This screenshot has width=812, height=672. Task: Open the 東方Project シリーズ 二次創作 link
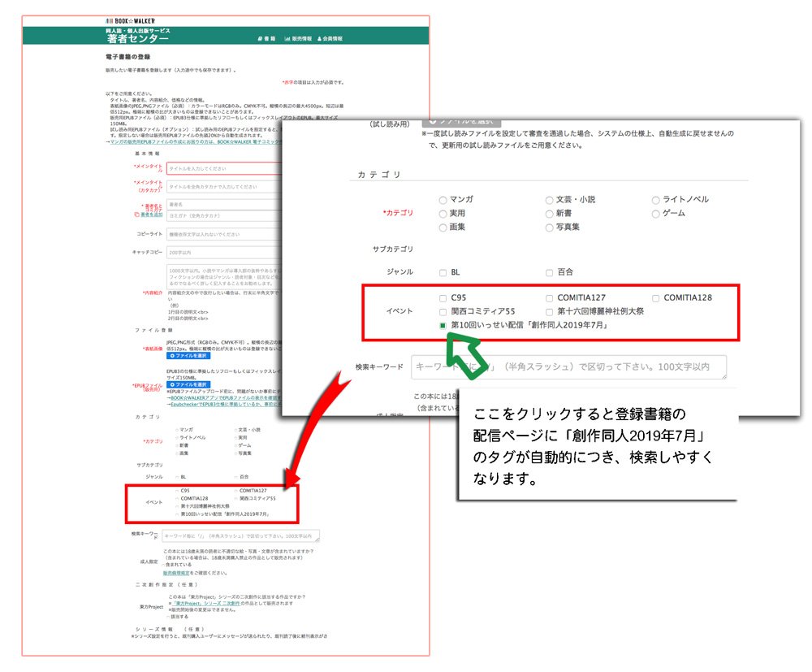pos(206,604)
